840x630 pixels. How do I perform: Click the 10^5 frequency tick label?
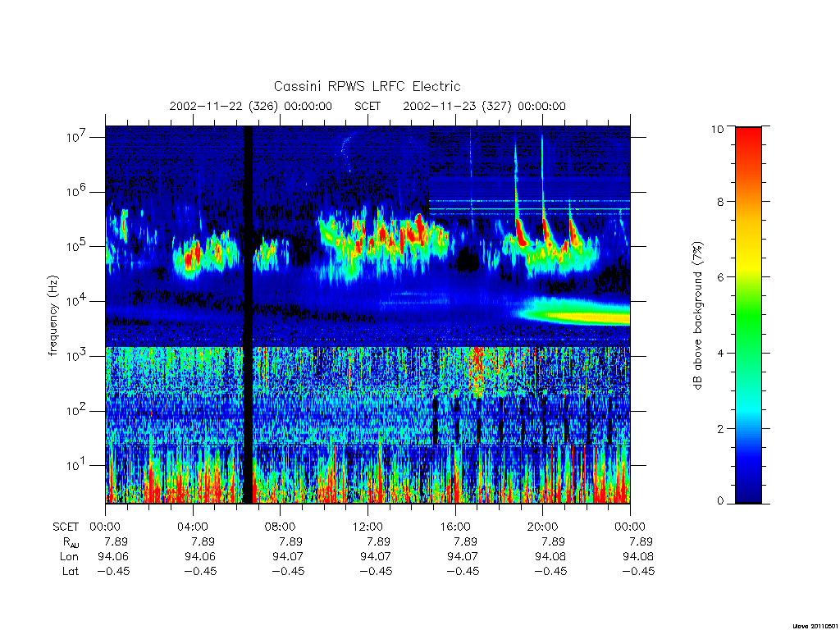coord(76,246)
